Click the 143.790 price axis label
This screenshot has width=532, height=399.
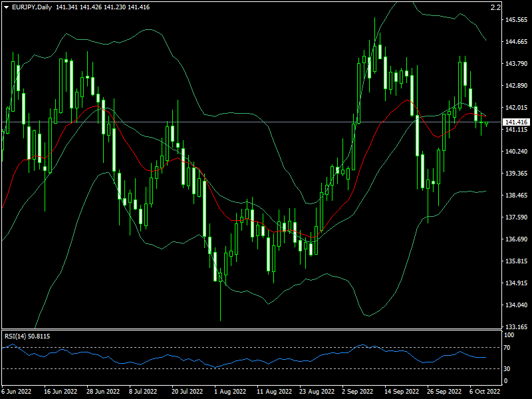click(517, 63)
